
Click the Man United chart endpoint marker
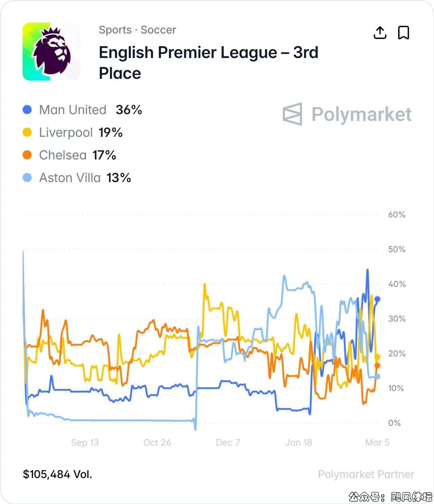point(377,299)
